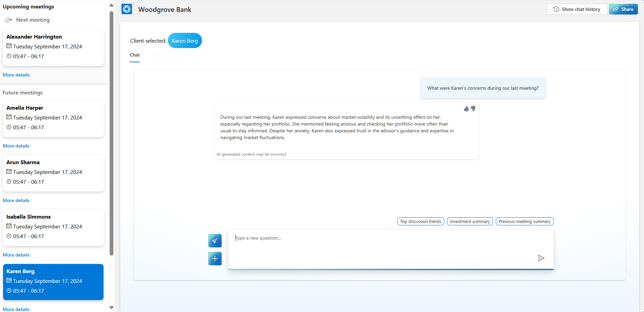Click the Upcoming meetings heading
644x312 pixels.
(x=28, y=7)
